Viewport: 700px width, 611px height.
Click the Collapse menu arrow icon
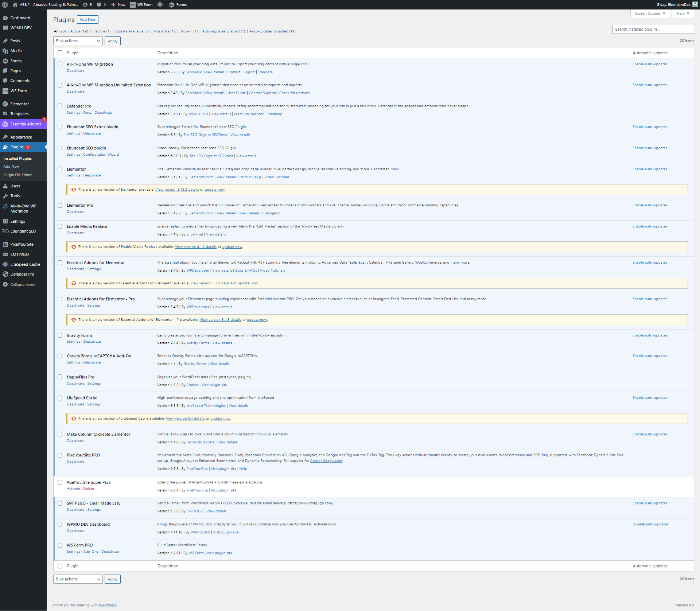click(x=5, y=285)
